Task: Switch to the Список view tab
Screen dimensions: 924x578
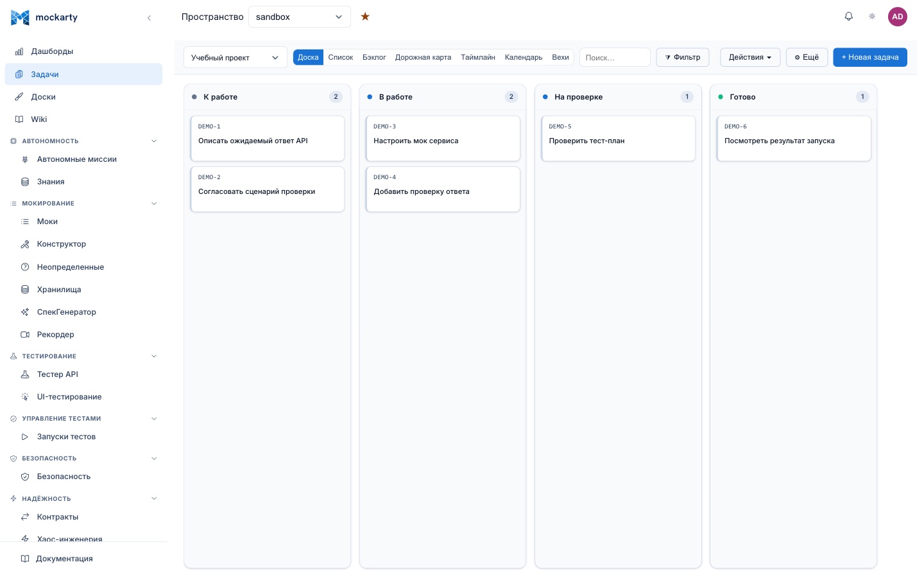Action: tap(341, 57)
